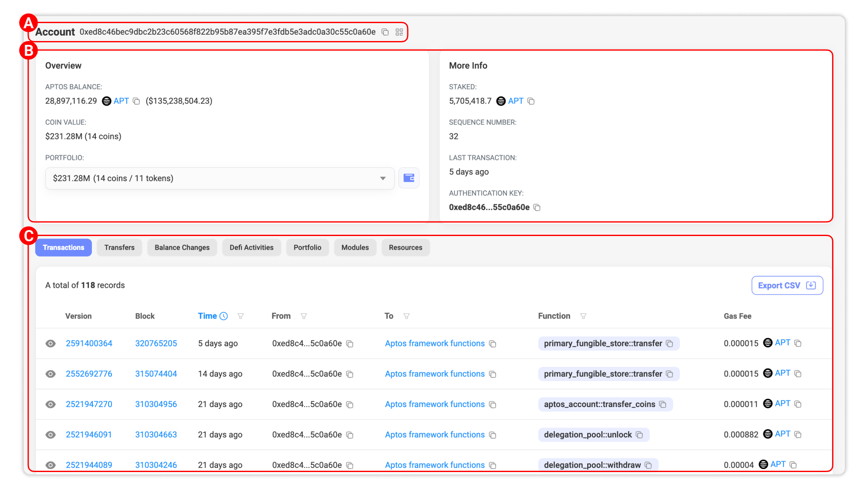Screen dimensions: 868x490
Task: Open the From column filter
Action: [x=304, y=316]
